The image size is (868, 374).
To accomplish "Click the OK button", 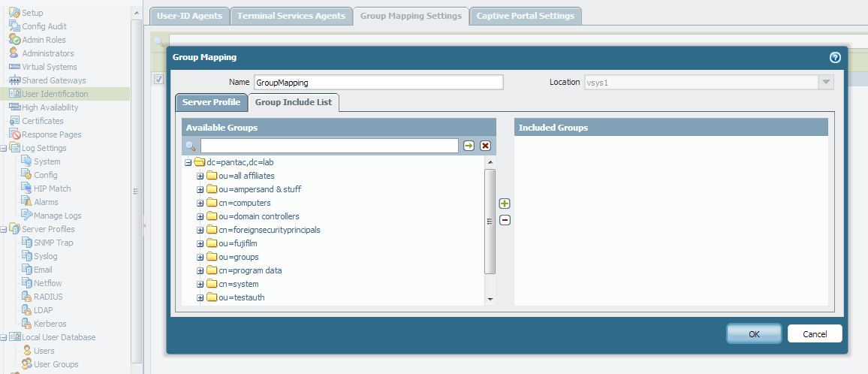I will click(x=754, y=334).
